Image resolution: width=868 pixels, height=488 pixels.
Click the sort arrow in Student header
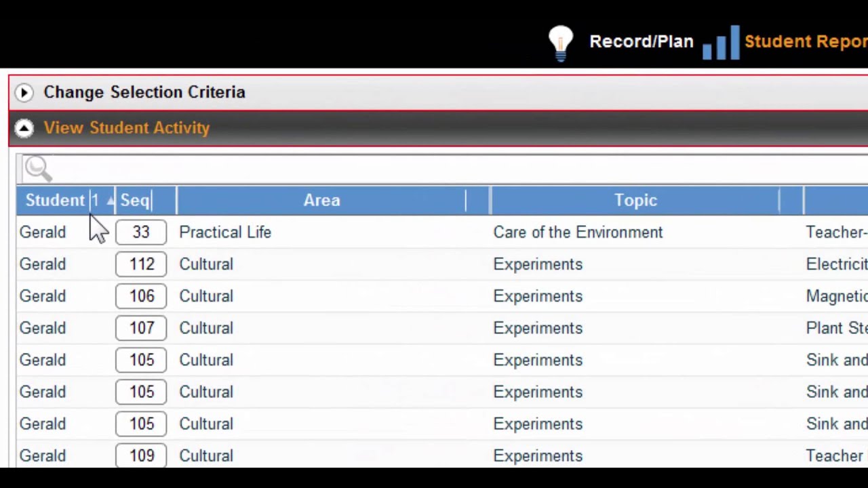(110, 201)
